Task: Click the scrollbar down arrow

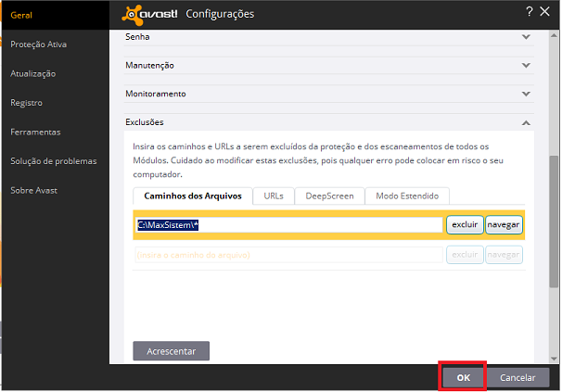Action: point(554,359)
